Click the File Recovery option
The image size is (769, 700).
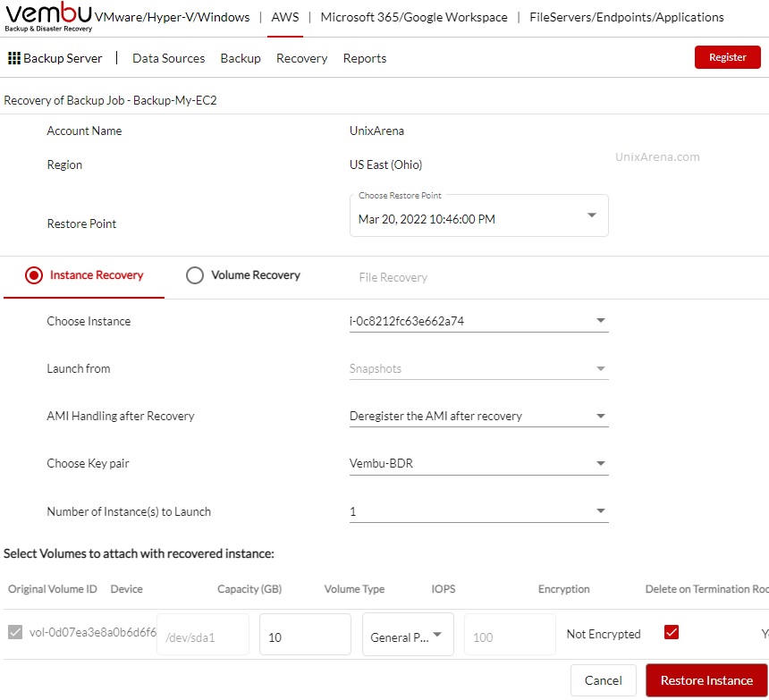(x=393, y=277)
